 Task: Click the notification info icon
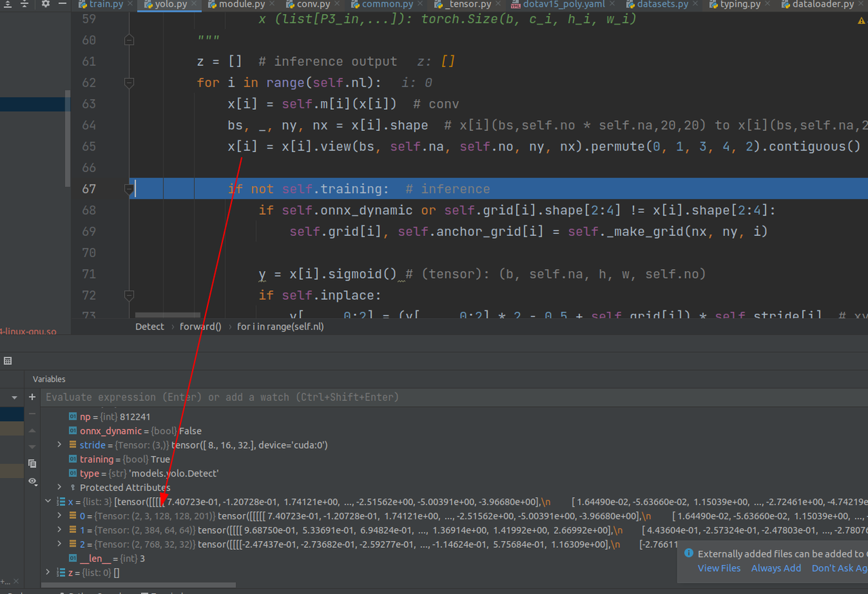(689, 554)
